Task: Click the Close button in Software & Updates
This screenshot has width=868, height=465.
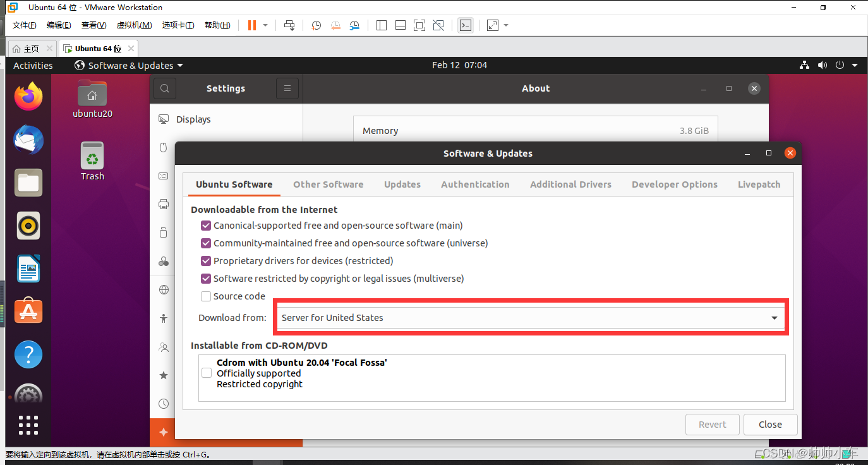Action: coord(770,425)
